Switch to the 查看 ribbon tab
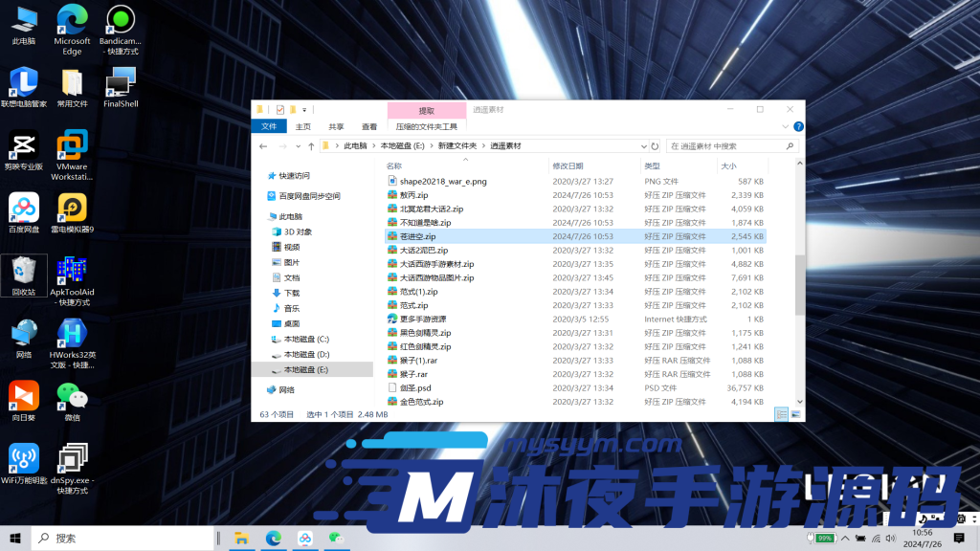 coord(370,125)
